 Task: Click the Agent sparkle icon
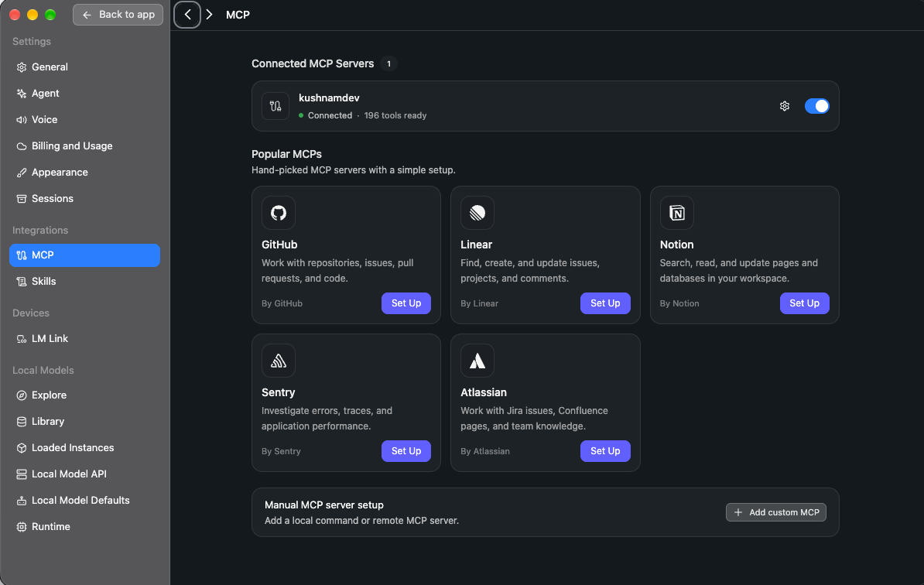22,94
